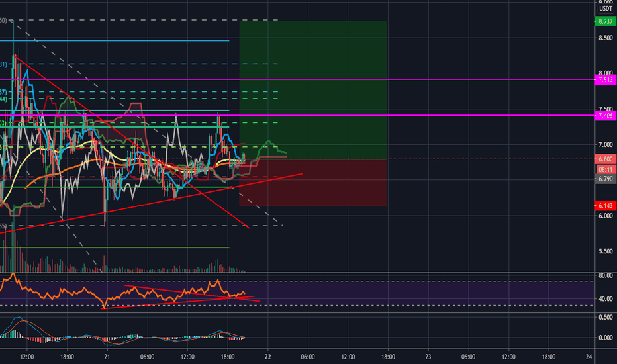Screen dimensions: 617x364
Task: Click the 7.000 price axis label
Action: tap(606, 145)
